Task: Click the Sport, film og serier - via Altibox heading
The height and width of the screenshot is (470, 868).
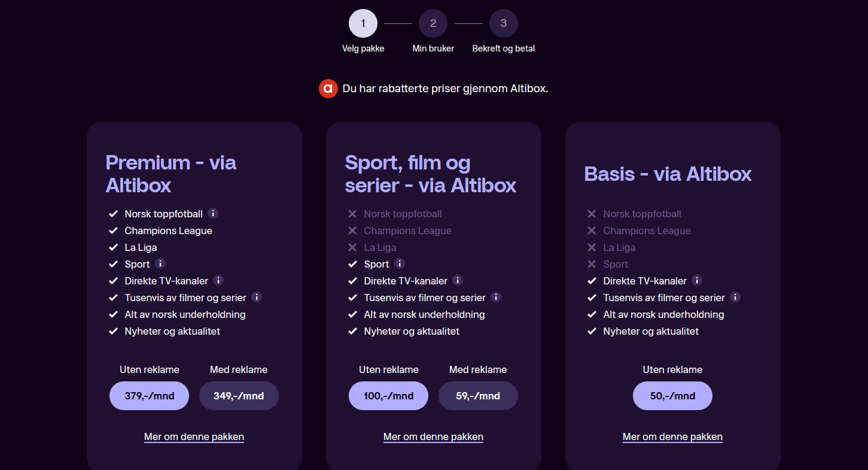Action: (431, 174)
